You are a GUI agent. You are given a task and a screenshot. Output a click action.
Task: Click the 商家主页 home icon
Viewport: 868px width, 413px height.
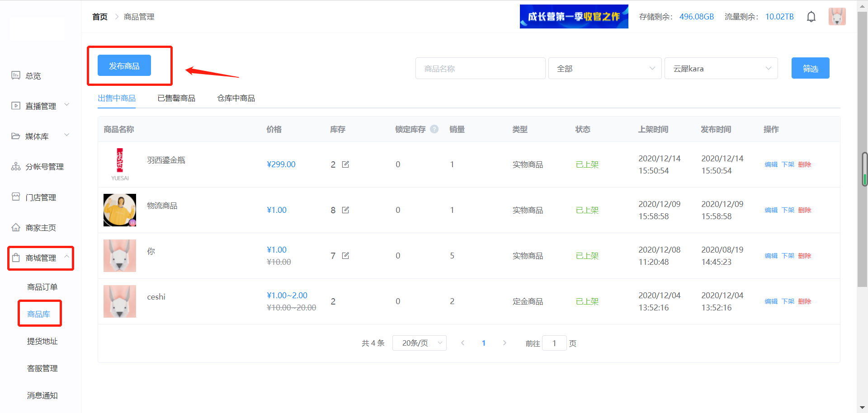click(16, 227)
